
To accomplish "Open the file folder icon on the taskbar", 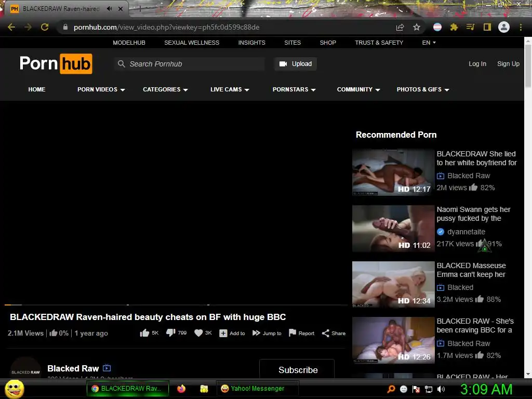I will (x=204, y=389).
